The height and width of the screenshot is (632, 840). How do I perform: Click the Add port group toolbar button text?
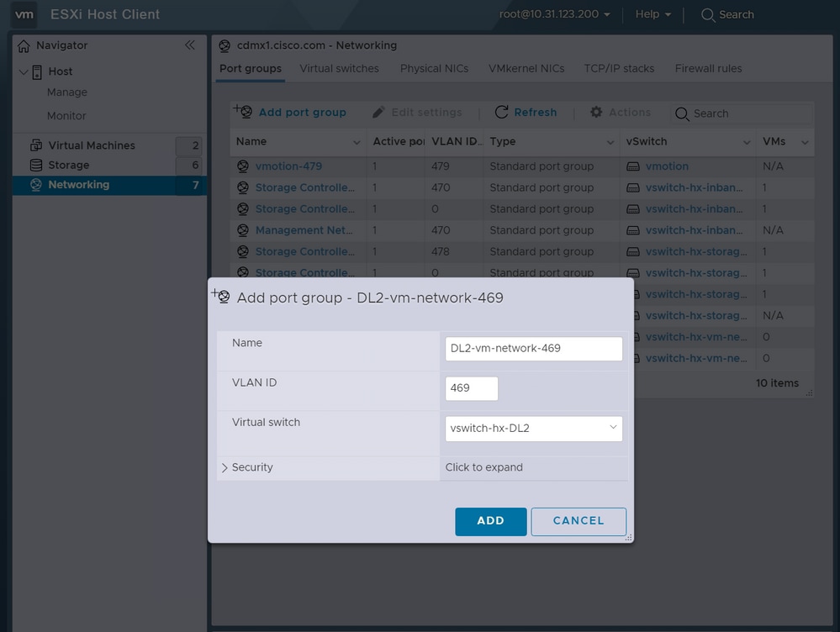tap(302, 113)
